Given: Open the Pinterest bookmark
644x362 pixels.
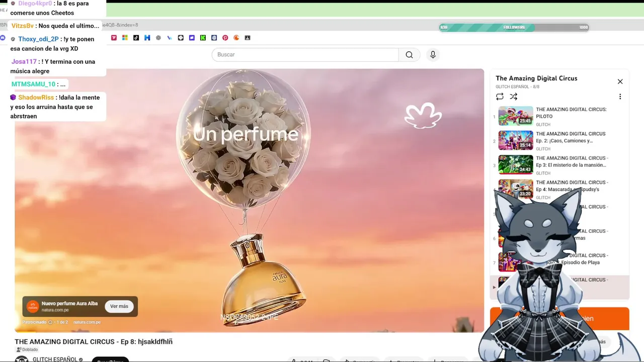Looking at the screenshot, I should [225, 38].
